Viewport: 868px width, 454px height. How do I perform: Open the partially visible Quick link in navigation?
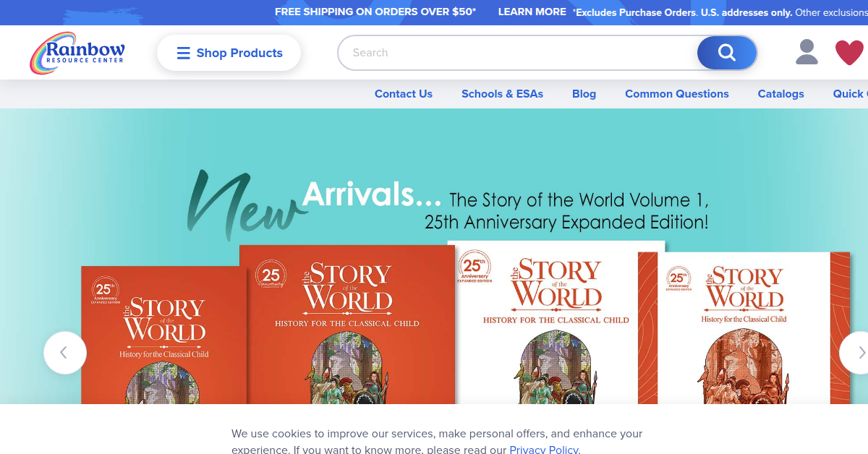pos(850,94)
